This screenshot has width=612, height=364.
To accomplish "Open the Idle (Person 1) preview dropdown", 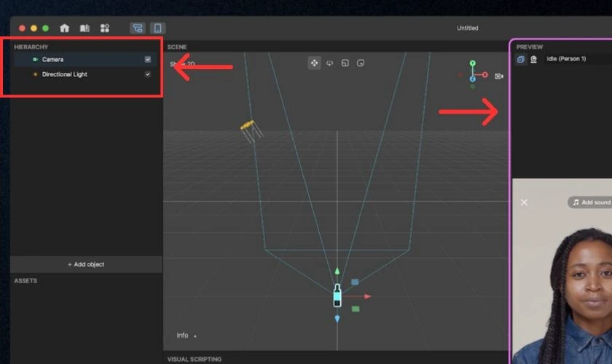I will (566, 59).
